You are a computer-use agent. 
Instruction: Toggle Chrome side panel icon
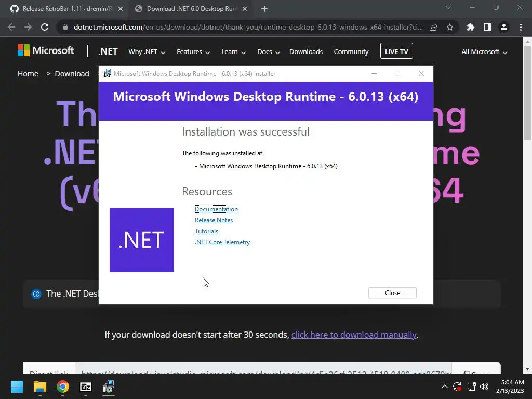[x=487, y=27]
